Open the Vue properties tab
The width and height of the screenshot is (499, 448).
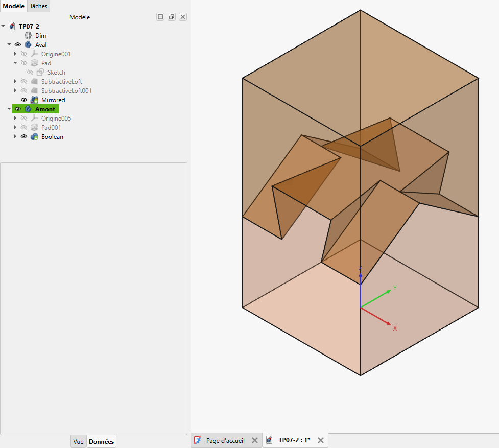click(x=78, y=442)
